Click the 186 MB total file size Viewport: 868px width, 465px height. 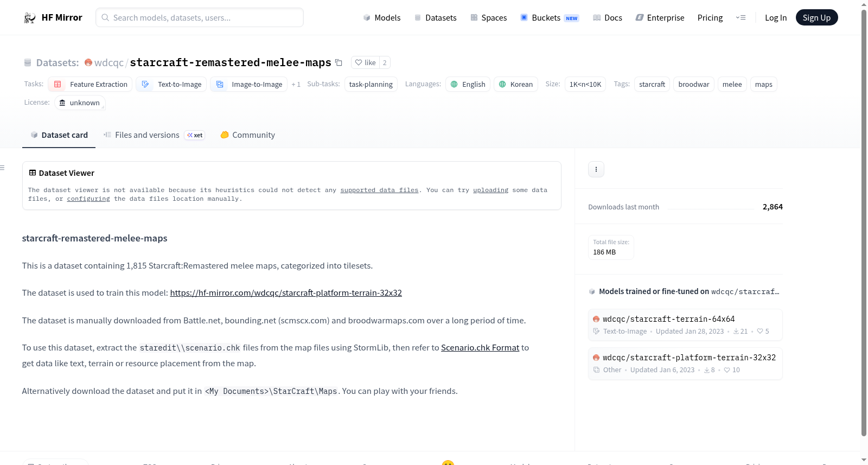pyautogui.click(x=604, y=252)
